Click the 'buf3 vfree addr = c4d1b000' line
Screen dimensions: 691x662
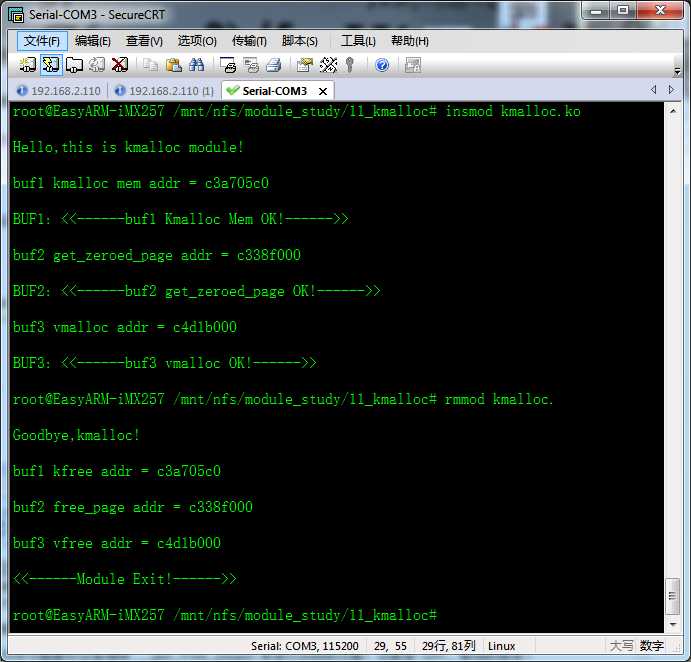click(117, 543)
